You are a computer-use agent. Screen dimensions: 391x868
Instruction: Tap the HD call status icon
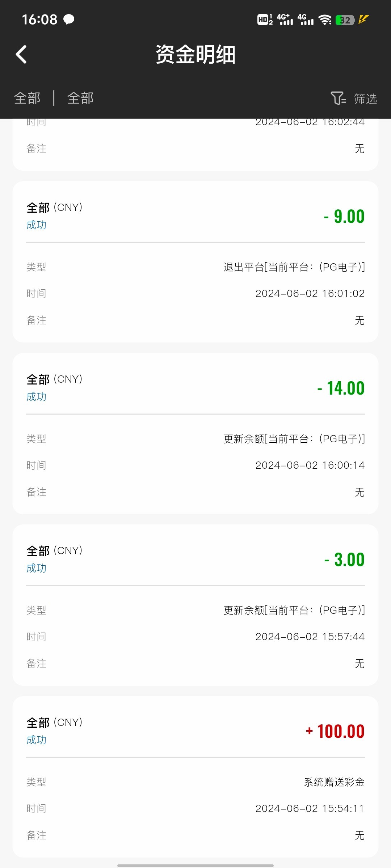(x=265, y=20)
